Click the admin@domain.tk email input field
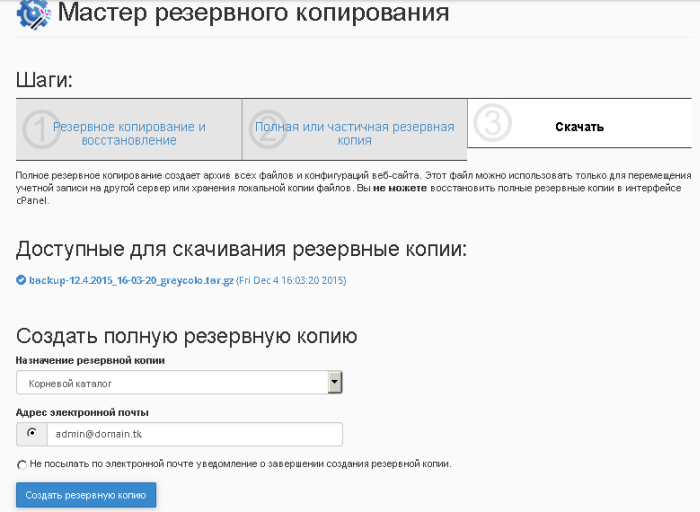The height and width of the screenshot is (512, 700). click(x=195, y=434)
